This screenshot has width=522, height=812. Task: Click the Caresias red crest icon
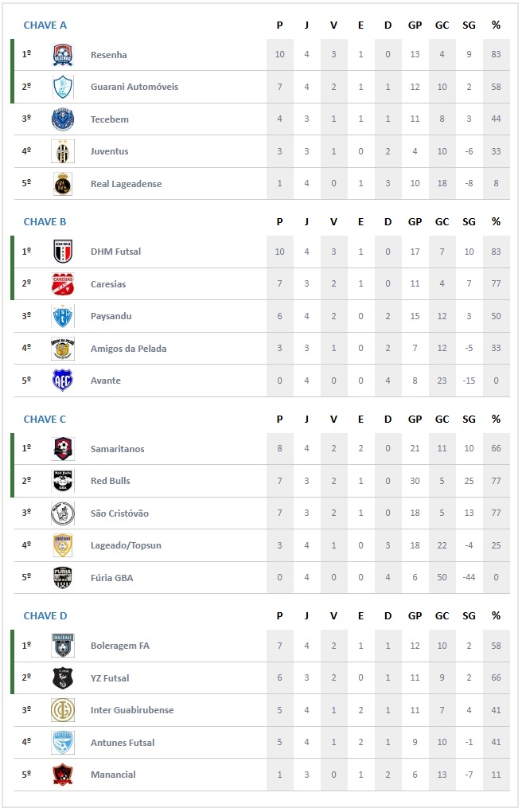63,284
